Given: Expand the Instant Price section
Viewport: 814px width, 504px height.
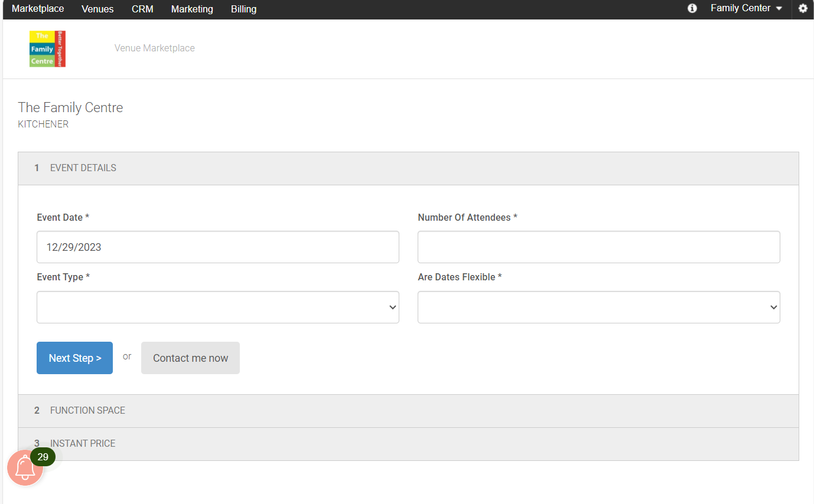Looking at the screenshot, I should coord(408,444).
